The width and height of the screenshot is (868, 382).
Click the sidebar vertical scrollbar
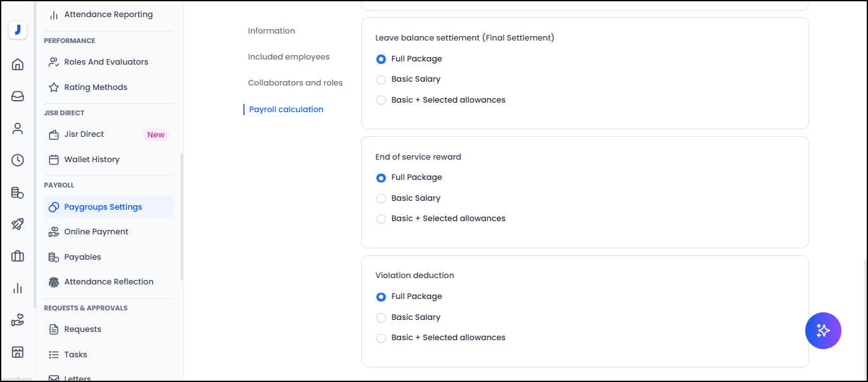[182, 215]
